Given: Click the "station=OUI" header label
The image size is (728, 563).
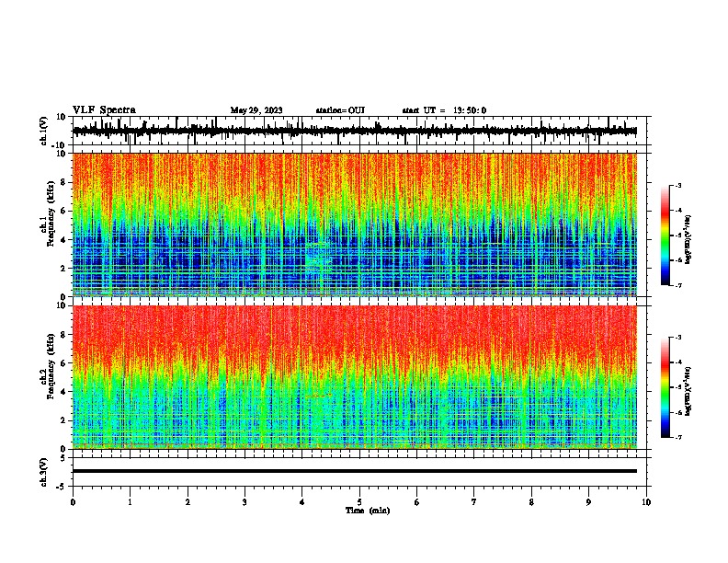Looking at the screenshot, I should coord(340,110).
